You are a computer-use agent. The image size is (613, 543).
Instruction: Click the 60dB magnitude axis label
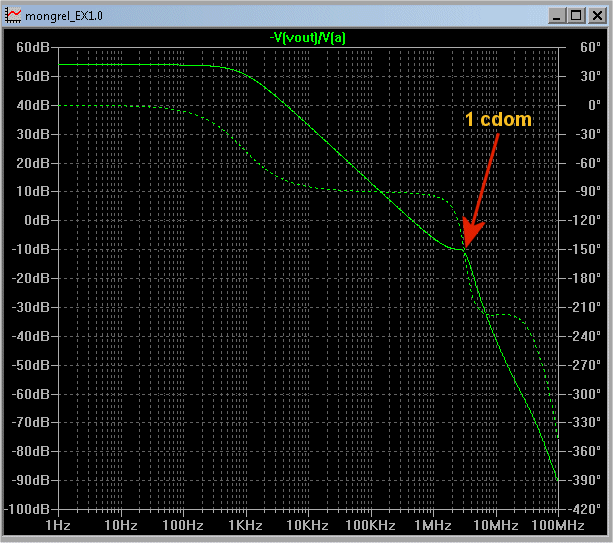pos(33,47)
